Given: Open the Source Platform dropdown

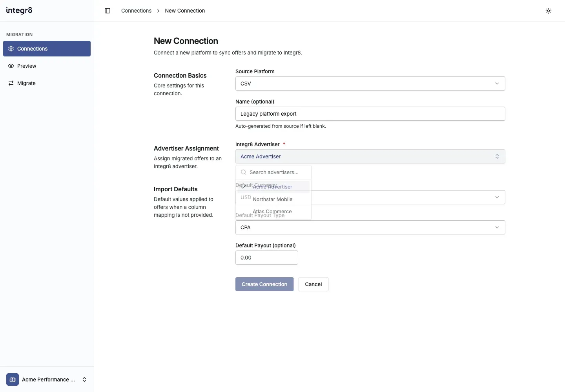Looking at the screenshot, I should point(370,83).
